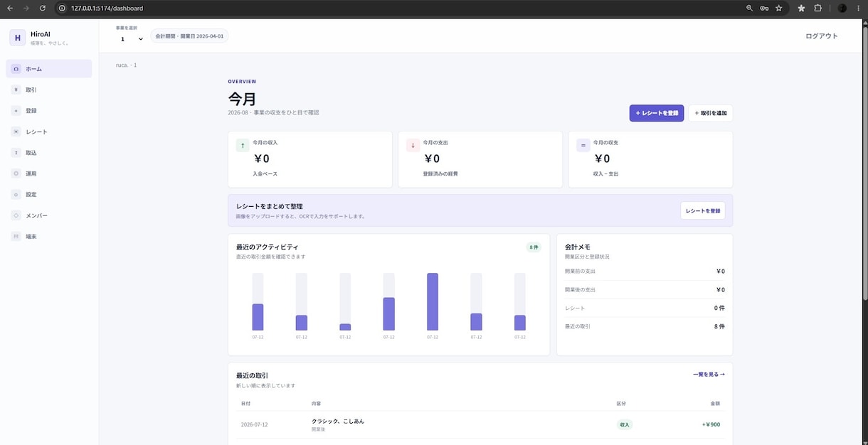Viewport: 868px width, 445px height.
Task: Click the +¥900 amount
Action: (711, 424)
